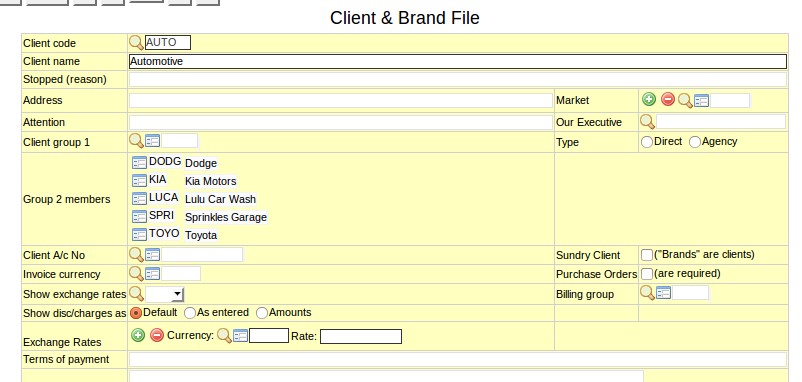The image size is (802, 382).
Task: Add an Exchange Rates row with green plus
Action: 138,335
